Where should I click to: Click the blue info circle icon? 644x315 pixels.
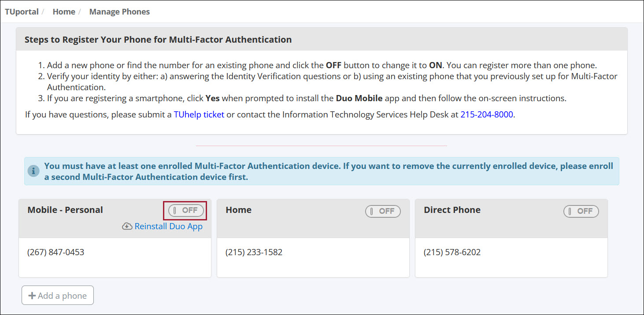pyautogui.click(x=33, y=171)
